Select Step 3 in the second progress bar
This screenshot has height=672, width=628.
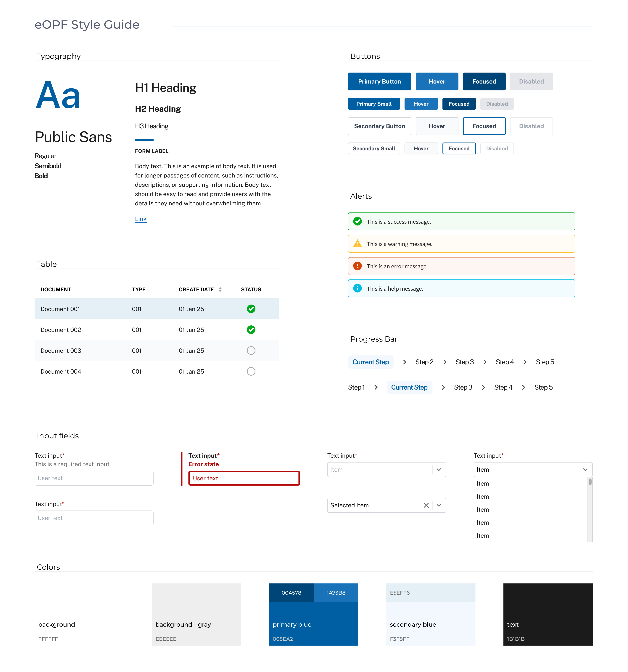tap(463, 387)
